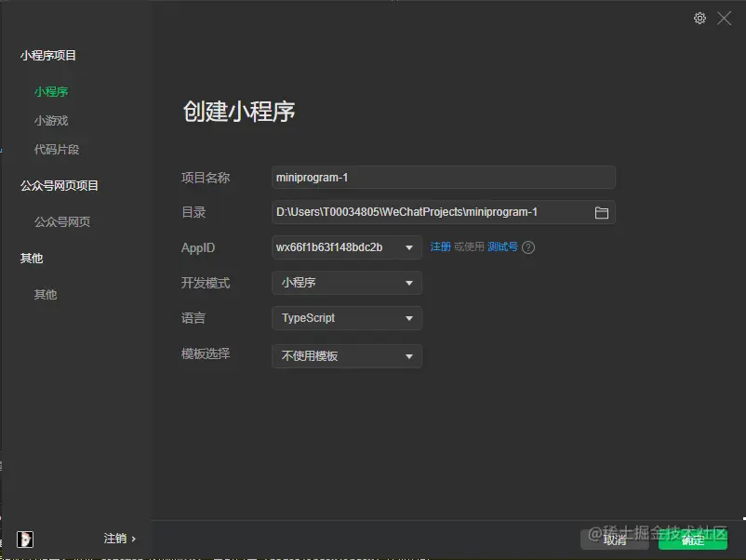Open the AppID dropdown
The width and height of the screenshot is (746, 560).
(346, 247)
